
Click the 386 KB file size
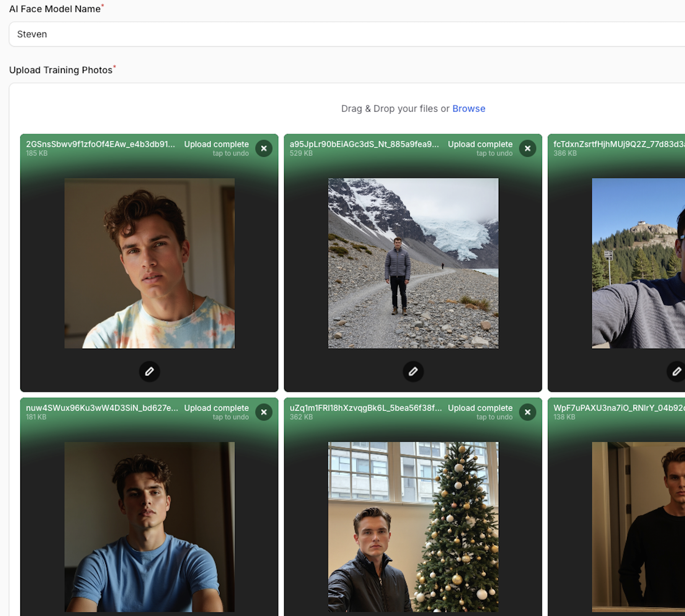coord(565,153)
